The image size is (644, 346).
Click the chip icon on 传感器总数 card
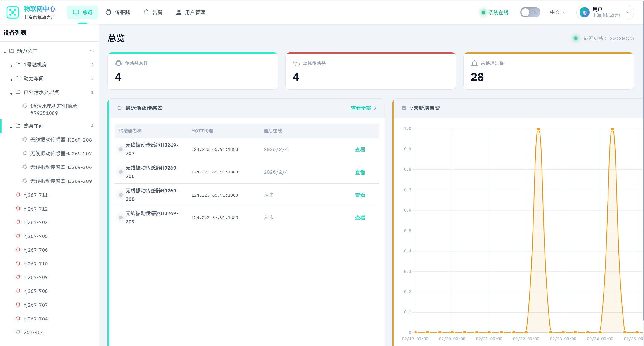118,63
